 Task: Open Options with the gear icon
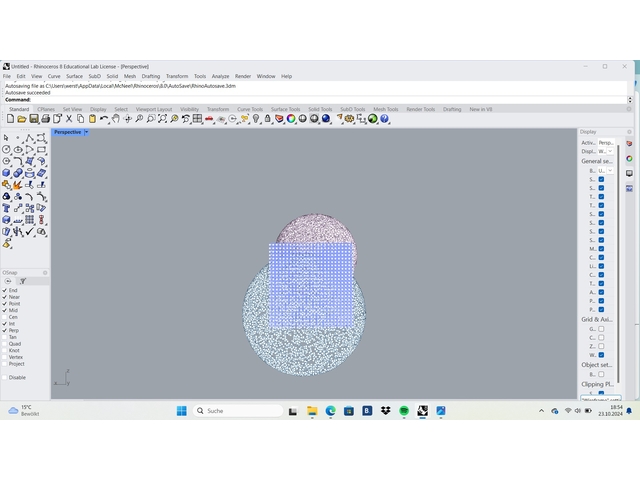[349, 119]
